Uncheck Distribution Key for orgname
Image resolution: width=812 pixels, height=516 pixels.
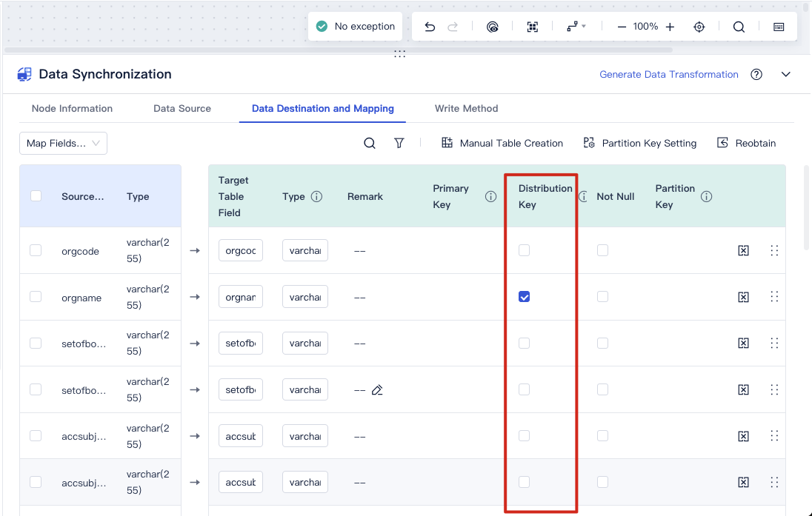pyautogui.click(x=524, y=297)
